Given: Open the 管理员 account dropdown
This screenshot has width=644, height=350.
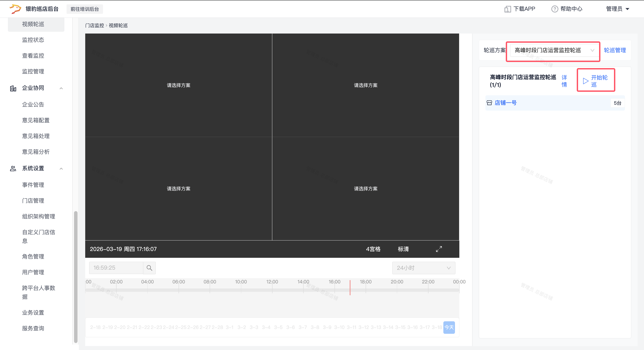Looking at the screenshot, I should tap(617, 9).
